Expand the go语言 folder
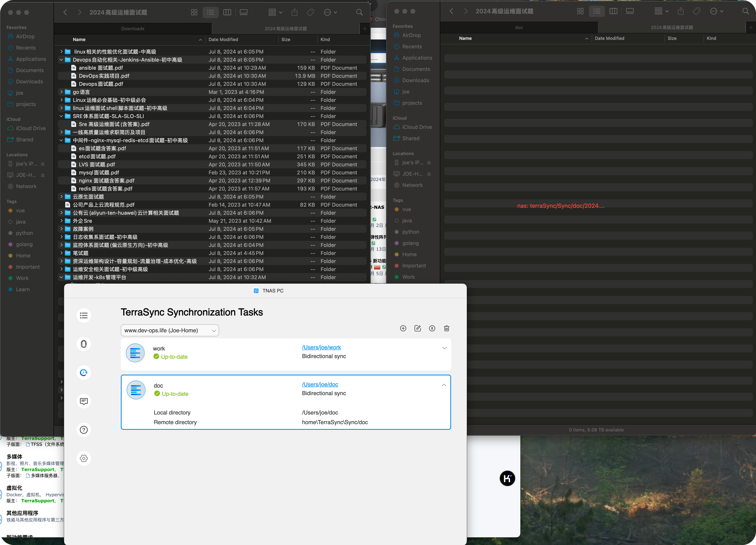Screen dimensions: 756x545 61,92
